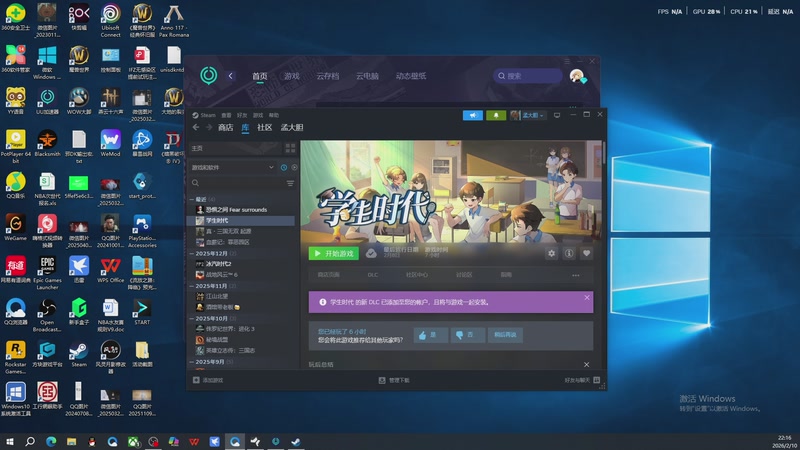Image resolution: width=800 pixels, height=450 pixels.
Task: Open user avatar in UU accelerator window
Action: pos(577,76)
